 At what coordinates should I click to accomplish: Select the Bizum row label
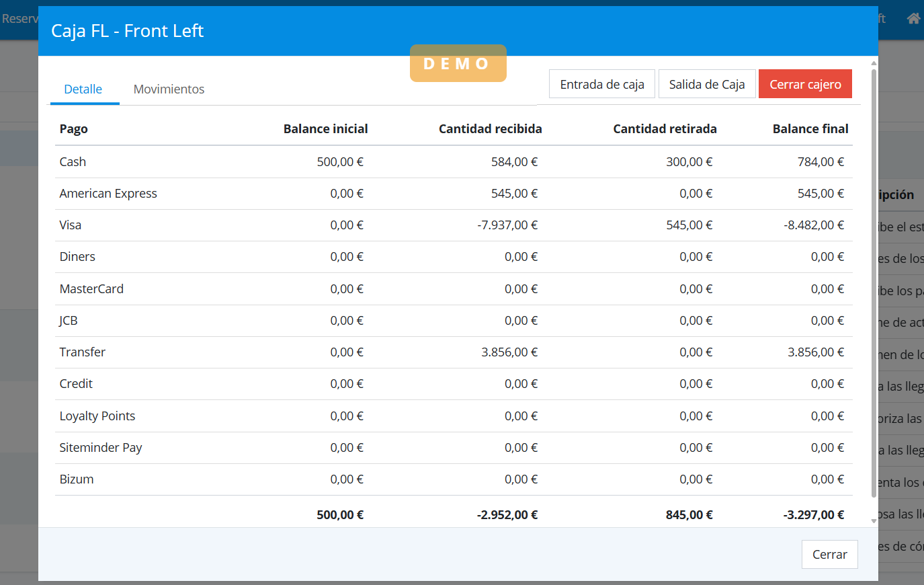pos(77,479)
